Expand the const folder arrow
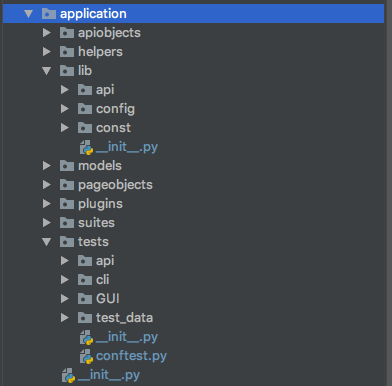This screenshot has height=386, width=392. (65, 128)
